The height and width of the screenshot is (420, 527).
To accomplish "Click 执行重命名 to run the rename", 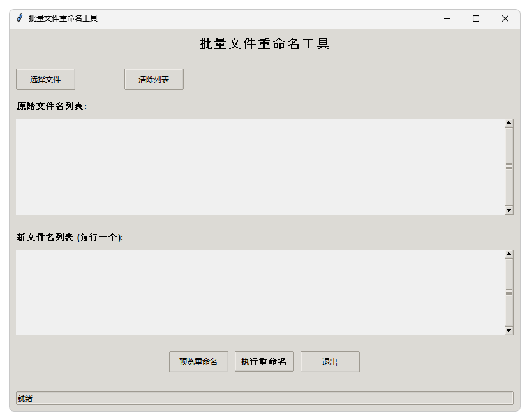I will click(264, 361).
